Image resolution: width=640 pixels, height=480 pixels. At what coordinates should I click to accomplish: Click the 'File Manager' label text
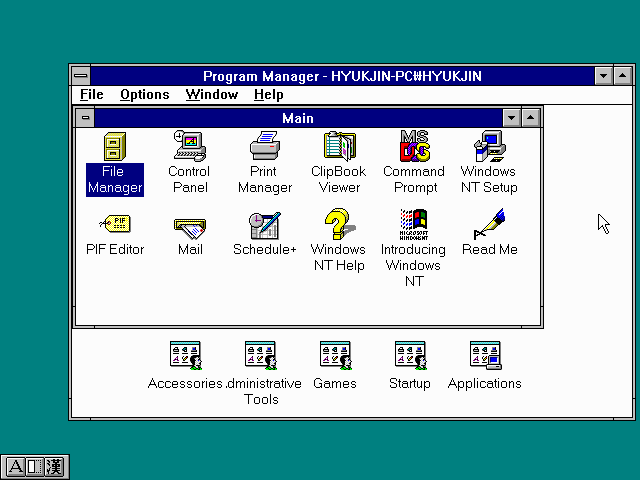[115, 180]
